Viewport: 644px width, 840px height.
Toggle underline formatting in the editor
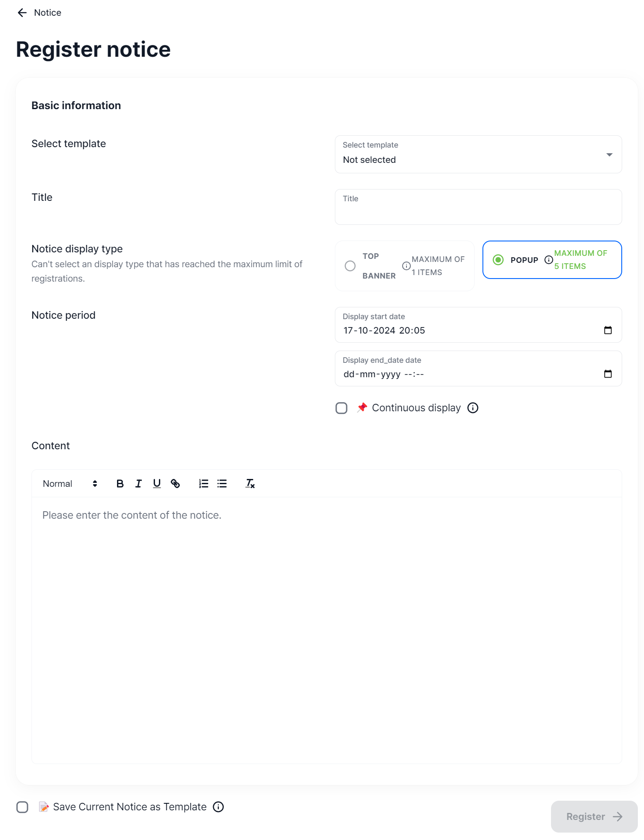pos(157,484)
